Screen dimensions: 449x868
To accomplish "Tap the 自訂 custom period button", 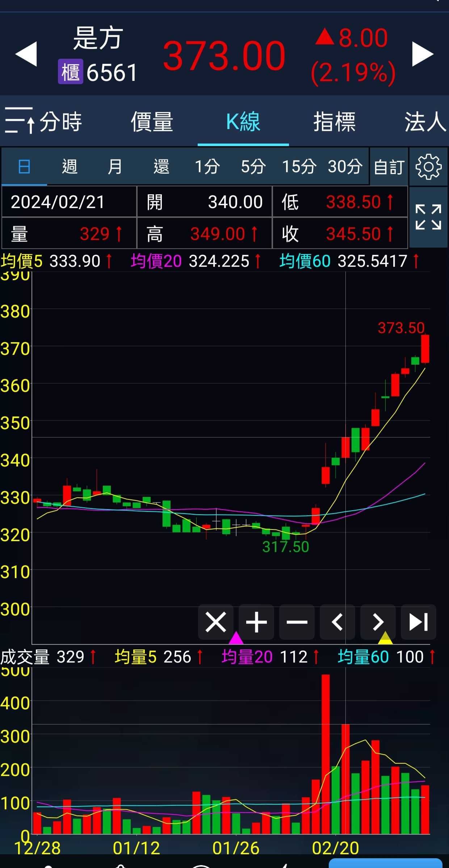I will 389,167.
